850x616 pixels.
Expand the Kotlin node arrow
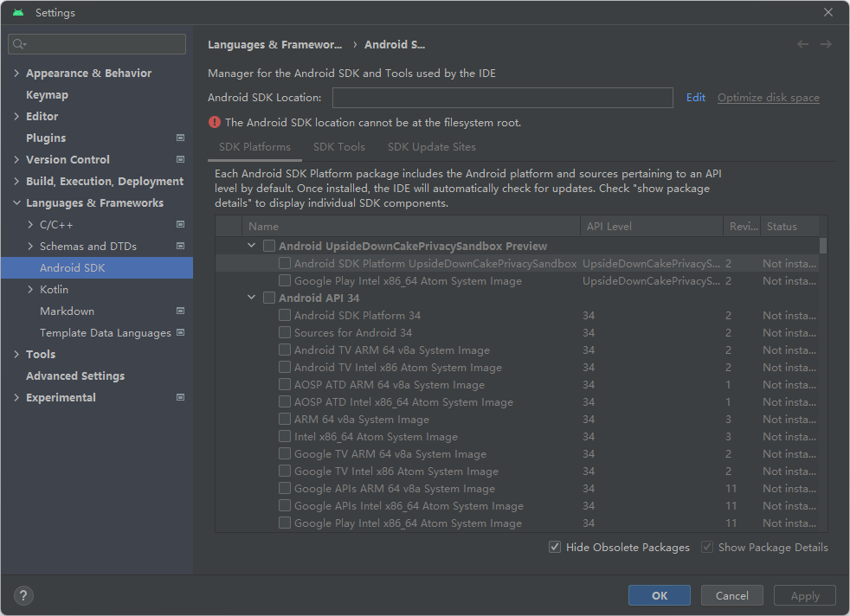coord(30,290)
